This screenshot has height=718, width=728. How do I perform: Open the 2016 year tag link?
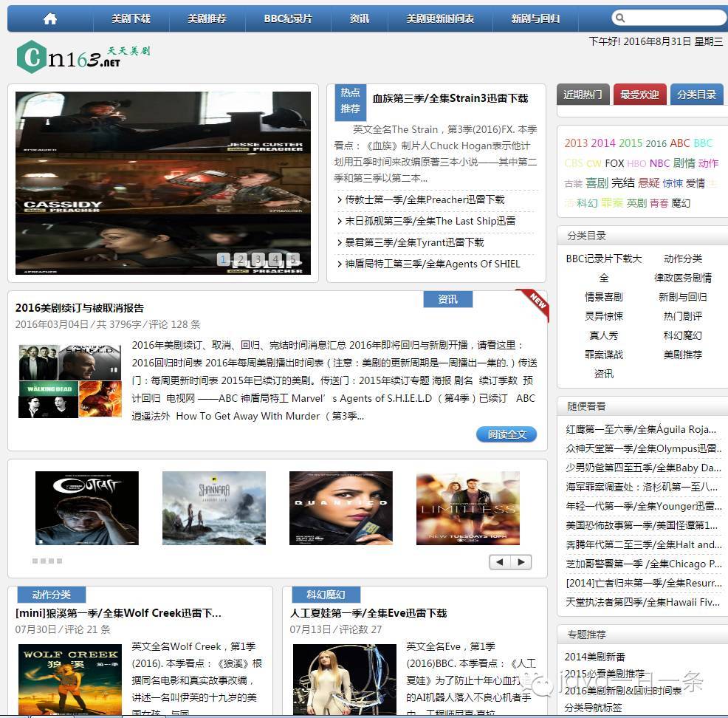tap(656, 143)
